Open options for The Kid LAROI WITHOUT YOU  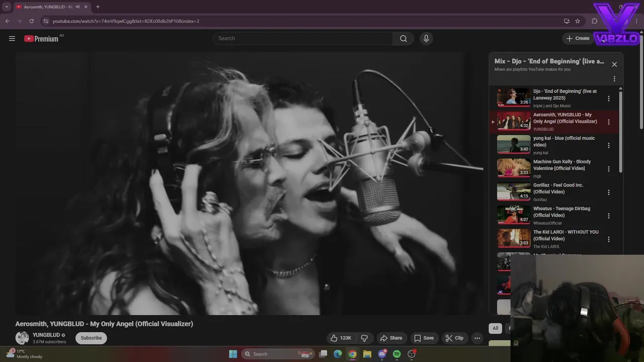609,239
